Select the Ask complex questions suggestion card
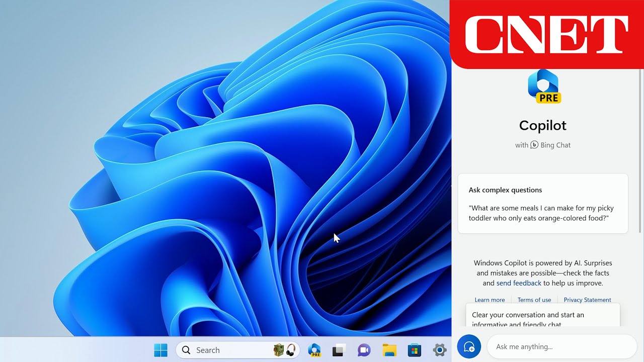Viewport: 644px width, 362px height. (543, 204)
